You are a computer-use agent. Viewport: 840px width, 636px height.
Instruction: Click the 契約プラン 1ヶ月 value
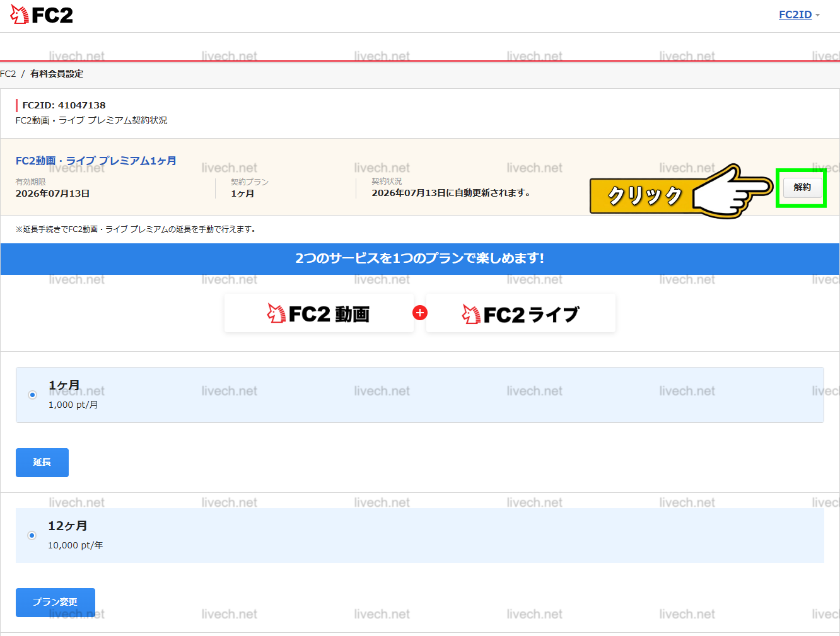(243, 194)
